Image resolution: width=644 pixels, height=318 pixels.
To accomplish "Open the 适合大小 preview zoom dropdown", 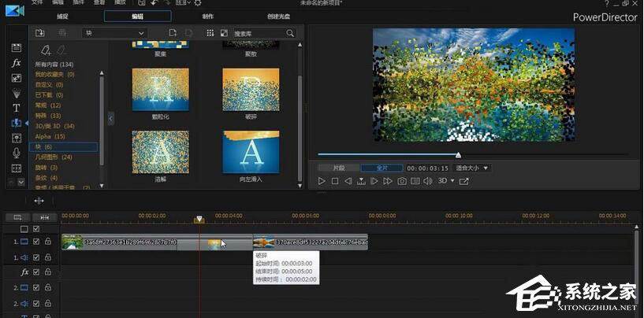I will click(473, 168).
